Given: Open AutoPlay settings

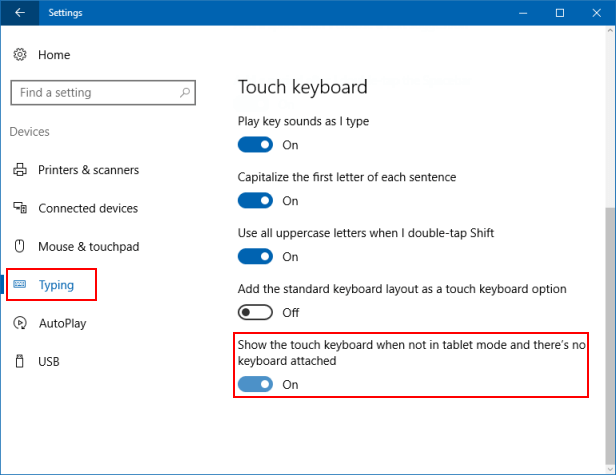Looking at the screenshot, I should click(62, 323).
